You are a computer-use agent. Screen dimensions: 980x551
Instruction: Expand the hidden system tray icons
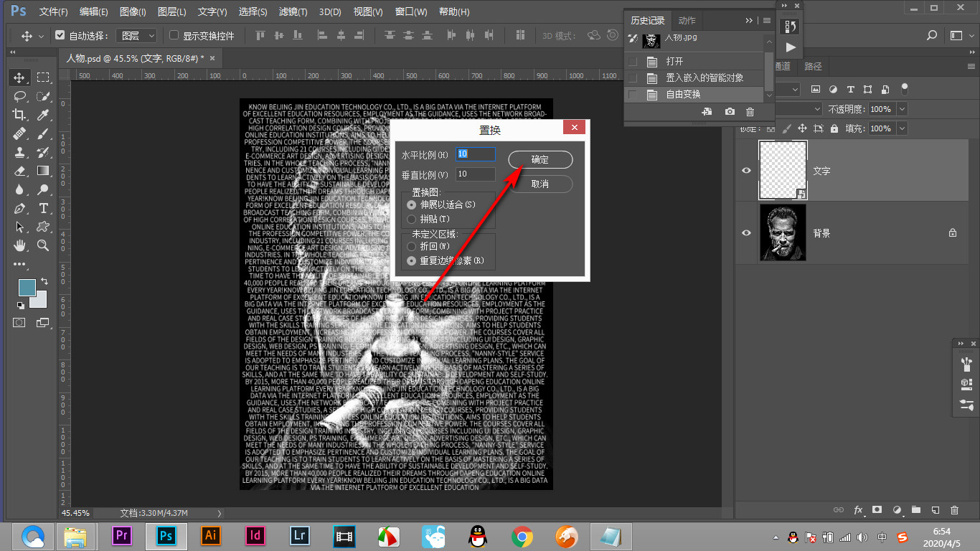[776, 537]
